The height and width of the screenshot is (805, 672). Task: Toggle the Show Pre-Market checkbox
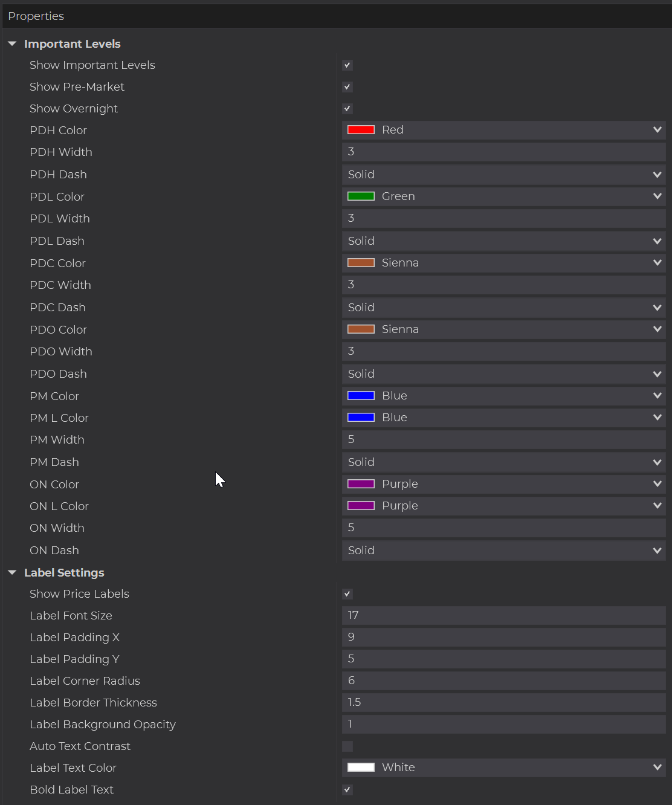click(347, 87)
